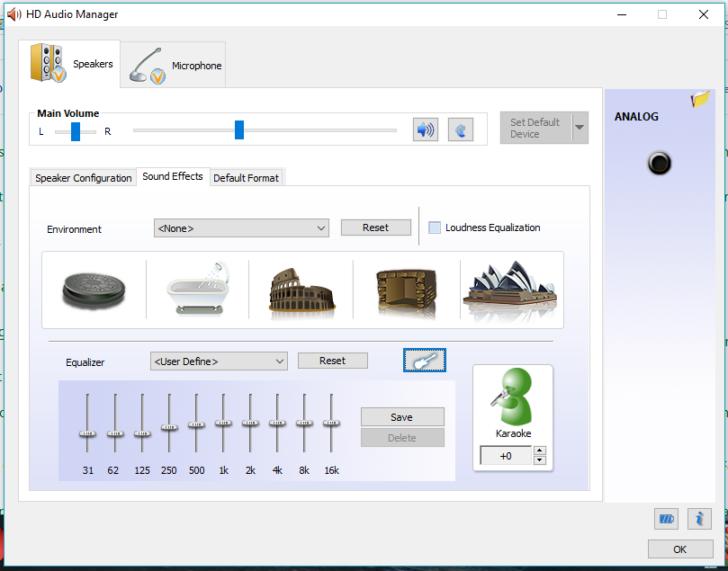Click the analog audio jack connector
Image resolution: width=728 pixels, height=571 pixels.
660,164
